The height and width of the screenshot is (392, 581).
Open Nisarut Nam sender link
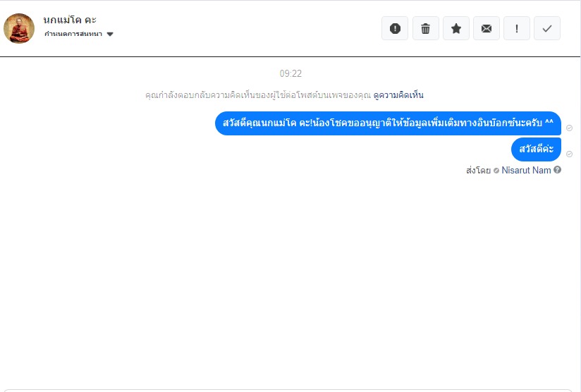point(526,170)
